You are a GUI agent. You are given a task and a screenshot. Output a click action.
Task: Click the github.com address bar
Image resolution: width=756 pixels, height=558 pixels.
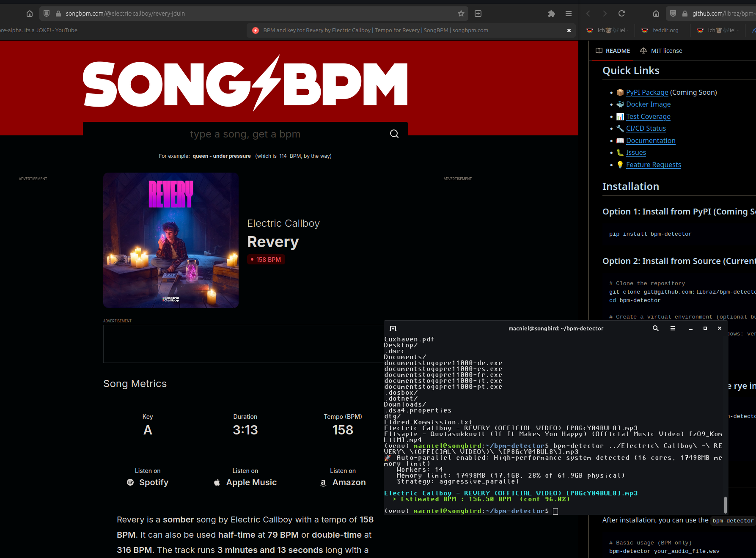[711, 14]
